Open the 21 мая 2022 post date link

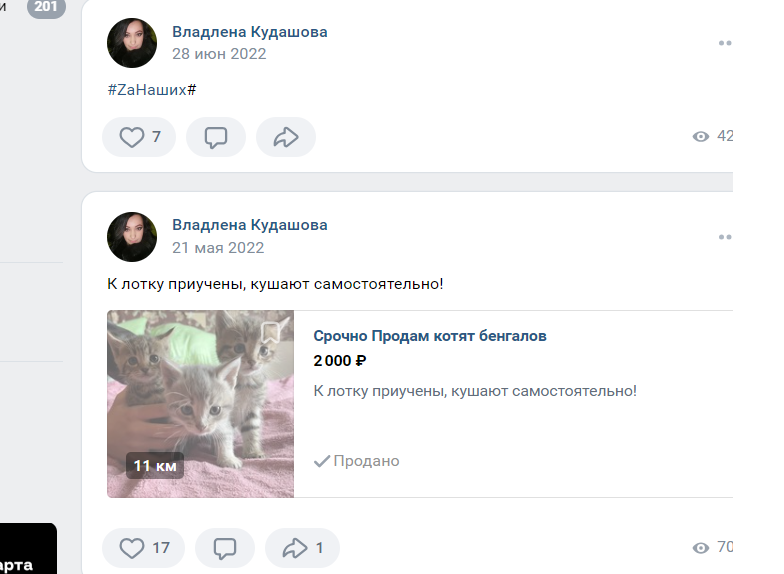click(x=218, y=248)
